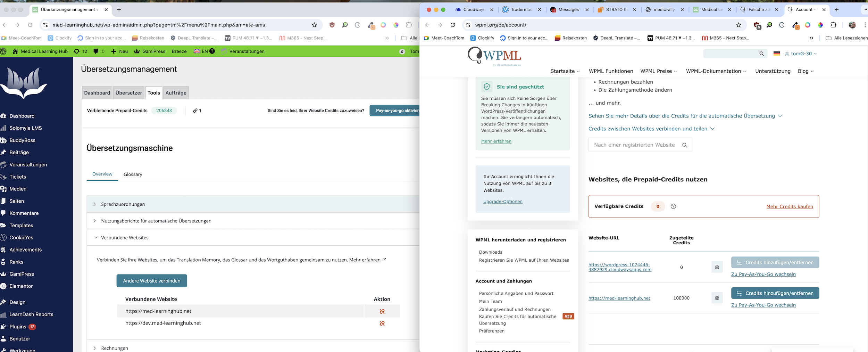Click the search icon in WPML header
868x352 pixels.
762,54
